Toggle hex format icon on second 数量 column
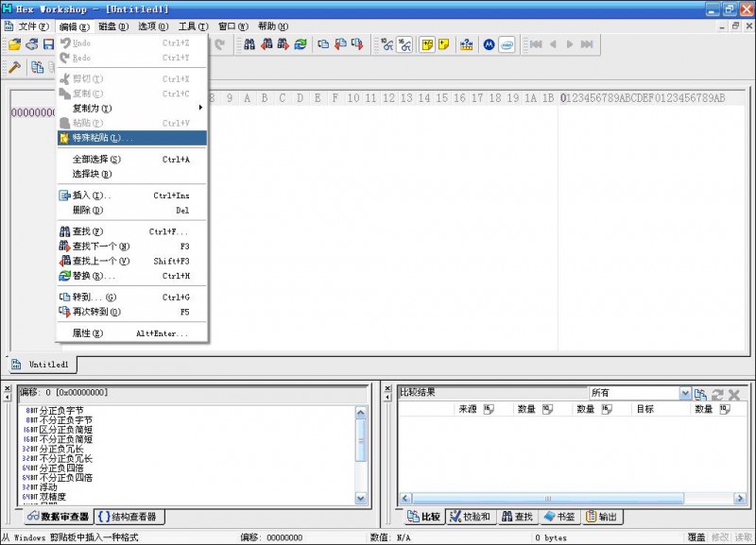The image size is (756, 545). (x=607, y=409)
